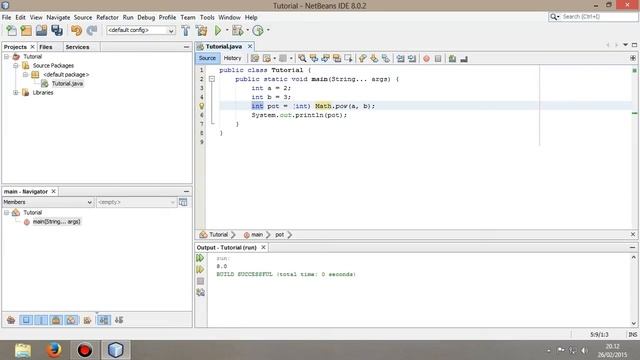The width and height of the screenshot is (640, 360).
Task: Collapse the main method code fold on line 2
Action: (212, 79)
